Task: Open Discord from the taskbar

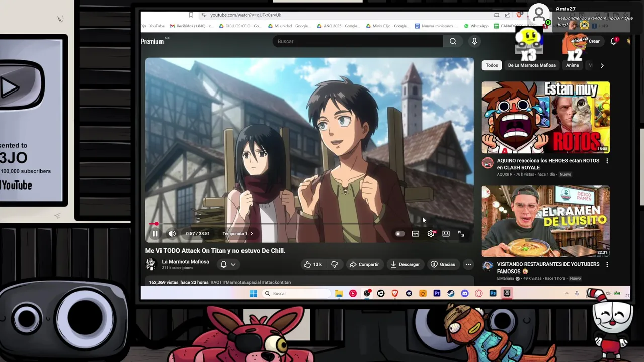Action: (465, 294)
